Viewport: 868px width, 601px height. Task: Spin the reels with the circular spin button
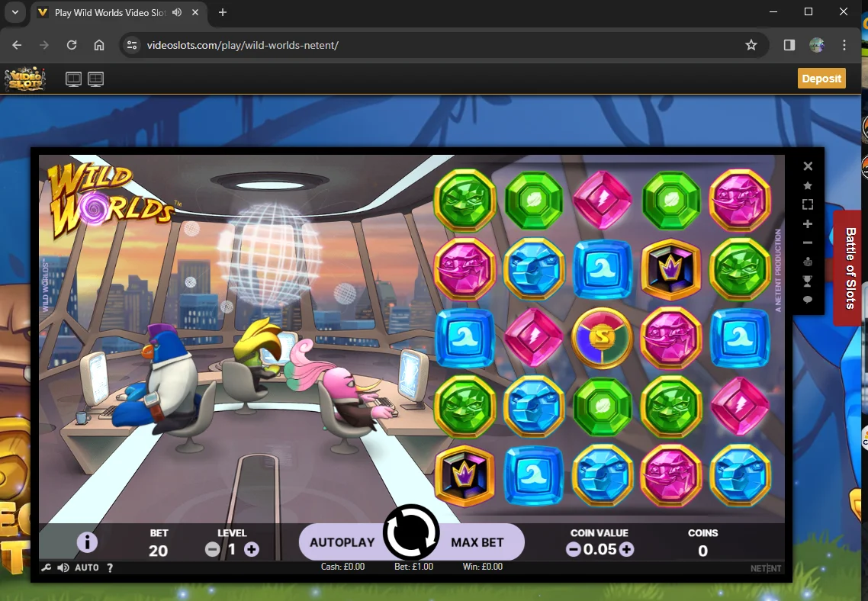click(x=411, y=533)
